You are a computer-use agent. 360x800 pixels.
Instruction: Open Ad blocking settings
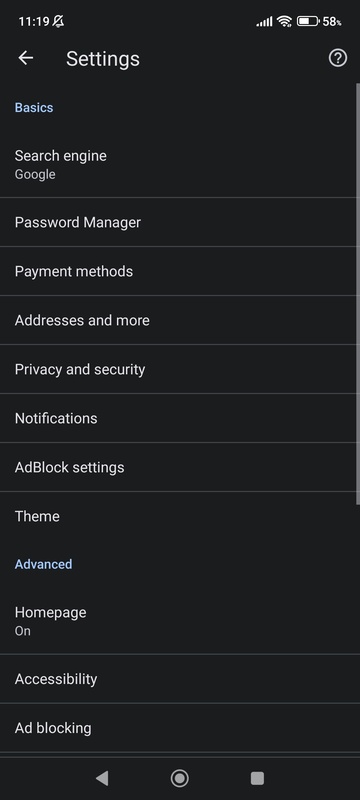[x=180, y=728]
